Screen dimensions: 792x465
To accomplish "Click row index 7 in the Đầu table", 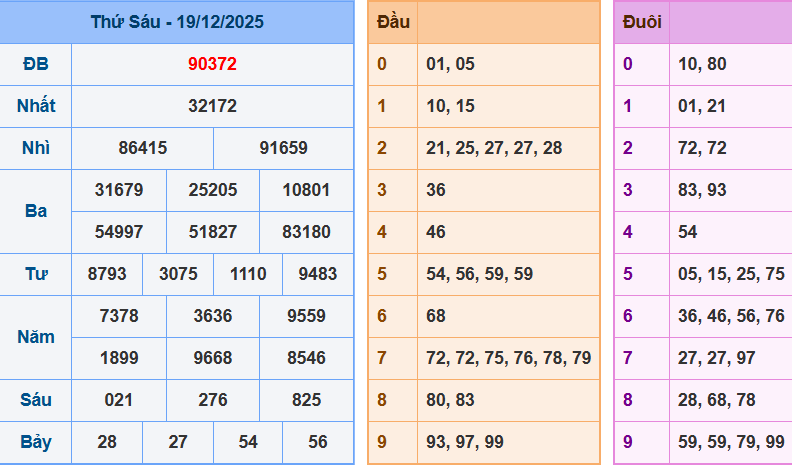I will 381,358.
